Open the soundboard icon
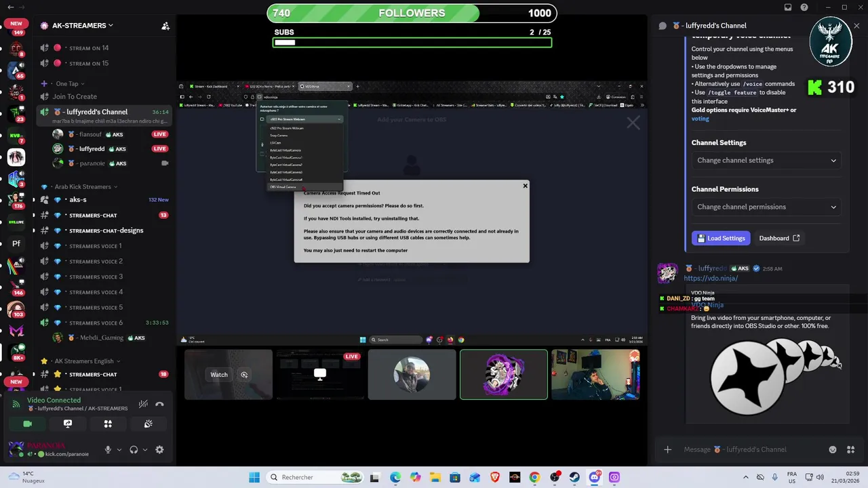 click(x=149, y=424)
